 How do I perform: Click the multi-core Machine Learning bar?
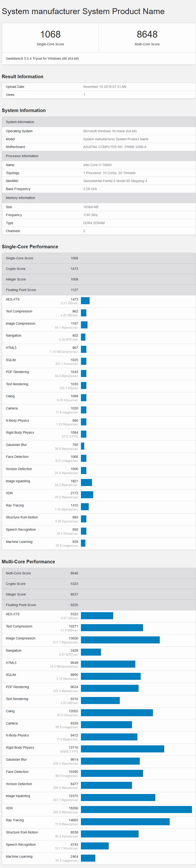click(x=88, y=858)
